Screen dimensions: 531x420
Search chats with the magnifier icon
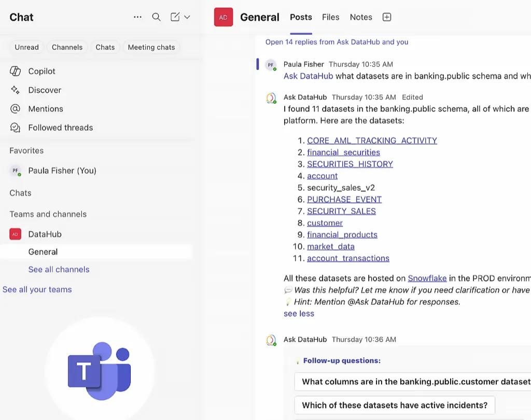click(x=156, y=17)
